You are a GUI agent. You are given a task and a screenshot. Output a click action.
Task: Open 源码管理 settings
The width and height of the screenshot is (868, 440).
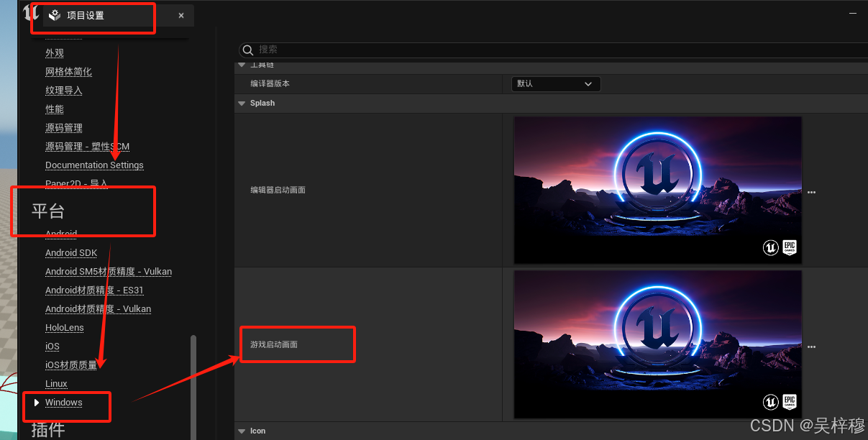click(x=64, y=128)
